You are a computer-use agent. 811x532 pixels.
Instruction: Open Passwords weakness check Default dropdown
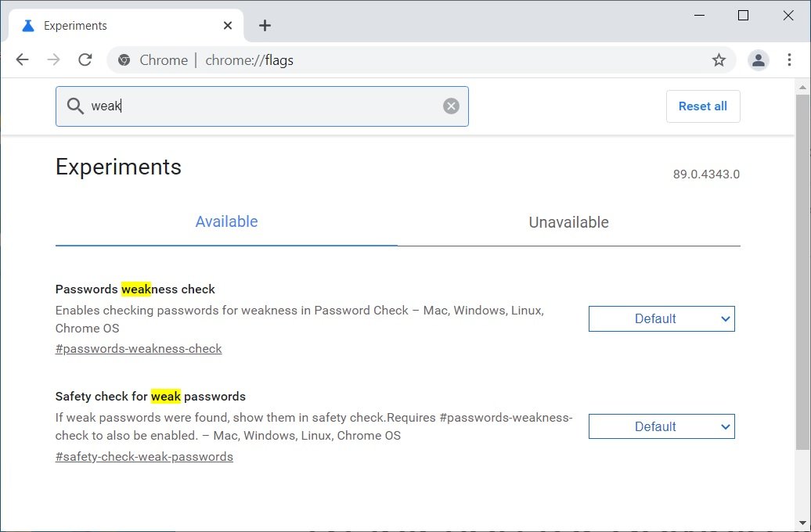click(661, 319)
